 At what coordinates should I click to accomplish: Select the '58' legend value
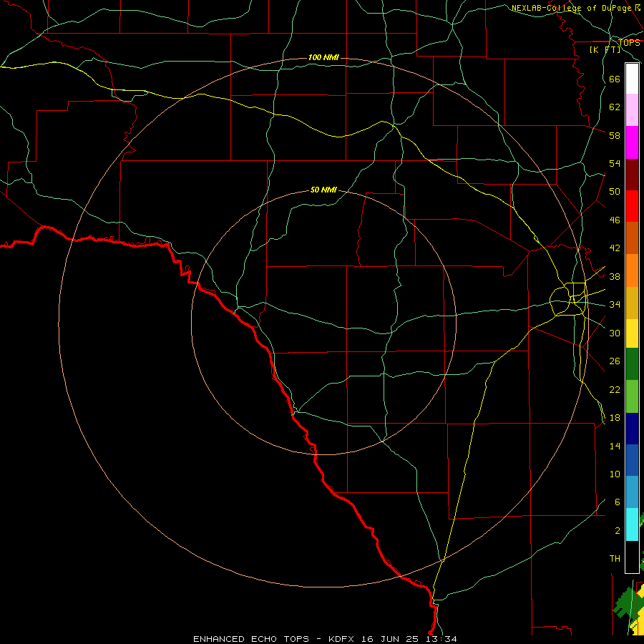pyautogui.click(x=615, y=135)
